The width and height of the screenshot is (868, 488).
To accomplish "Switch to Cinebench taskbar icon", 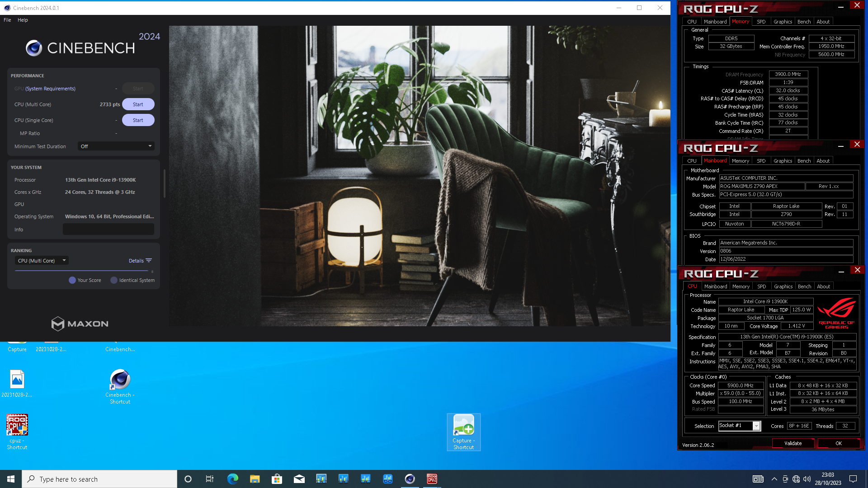I will (x=410, y=479).
